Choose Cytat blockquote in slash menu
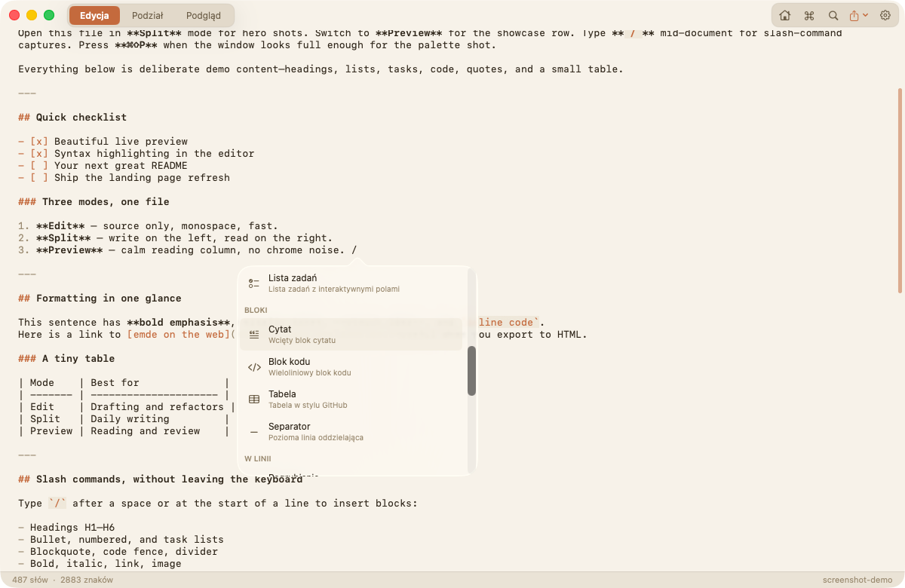Viewport: 905px width, 588px height. pyautogui.click(x=351, y=334)
